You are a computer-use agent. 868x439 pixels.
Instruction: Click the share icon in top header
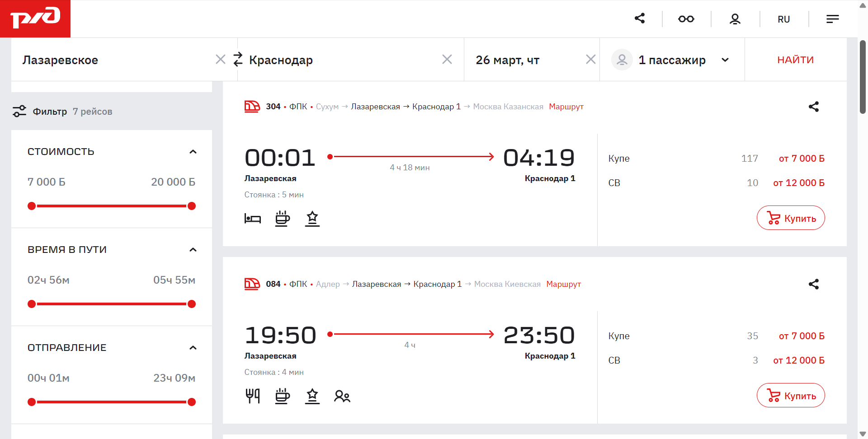pyautogui.click(x=640, y=19)
